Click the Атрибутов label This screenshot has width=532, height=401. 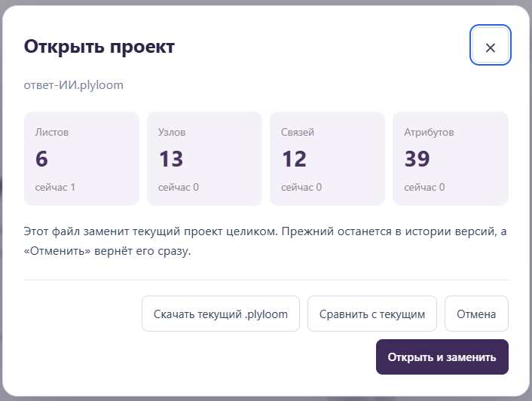pyautogui.click(x=429, y=132)
